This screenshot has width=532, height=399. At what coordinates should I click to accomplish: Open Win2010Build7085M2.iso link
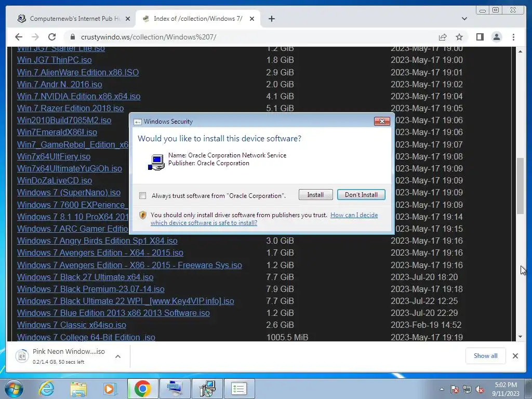[64, 121]
